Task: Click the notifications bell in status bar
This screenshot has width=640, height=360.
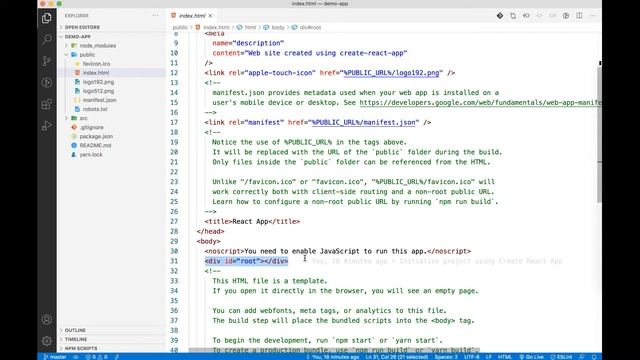Action: (594, 357)
